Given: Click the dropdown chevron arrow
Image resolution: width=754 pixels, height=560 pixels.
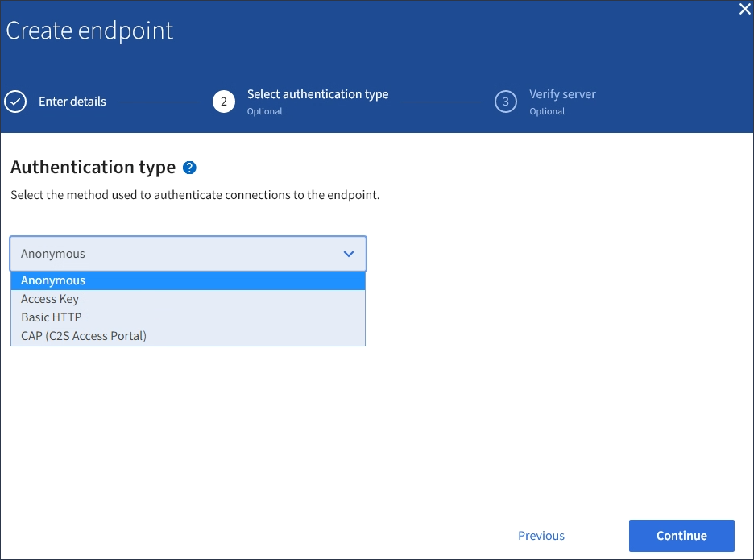Looking at the screenshot, I should 349,254.
